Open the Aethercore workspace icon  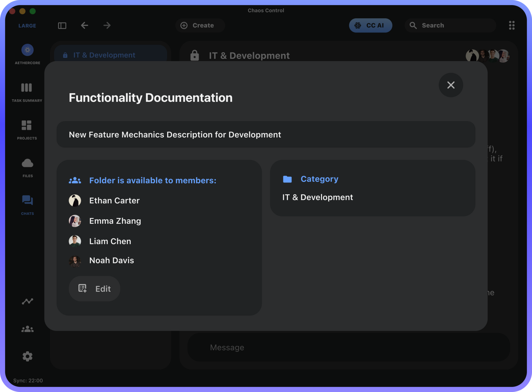click(27, 50)
